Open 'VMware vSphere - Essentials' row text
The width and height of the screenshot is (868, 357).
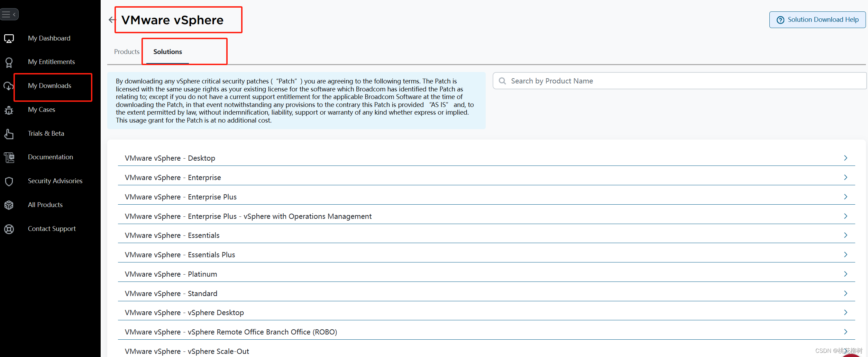point(172,235)
